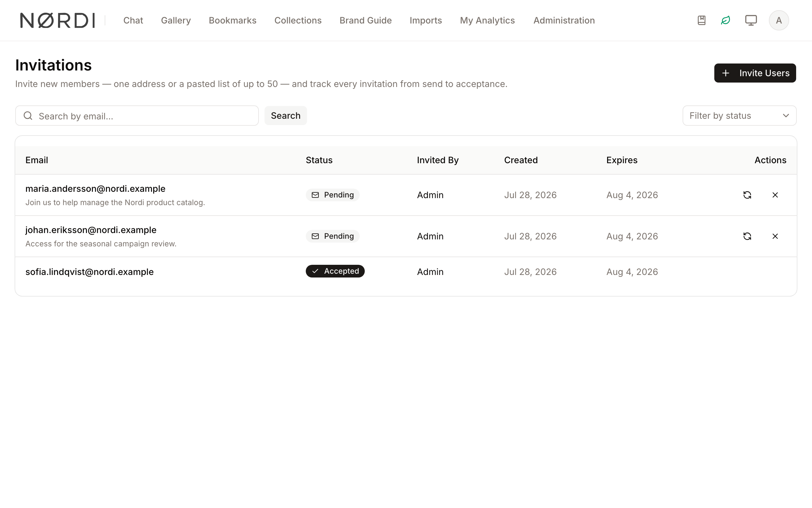Select maria.andersson@nordi.example email

pos(95,189)
